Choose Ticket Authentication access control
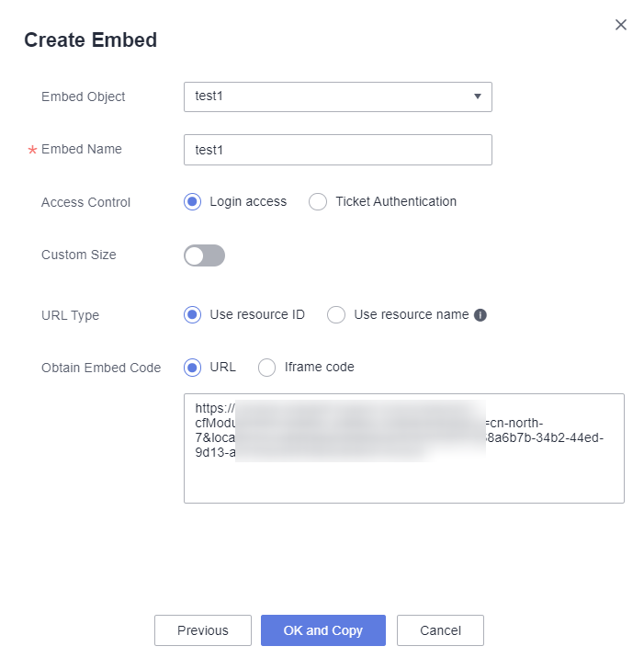The height and width of the screenshot is (669, 644). 318,201
